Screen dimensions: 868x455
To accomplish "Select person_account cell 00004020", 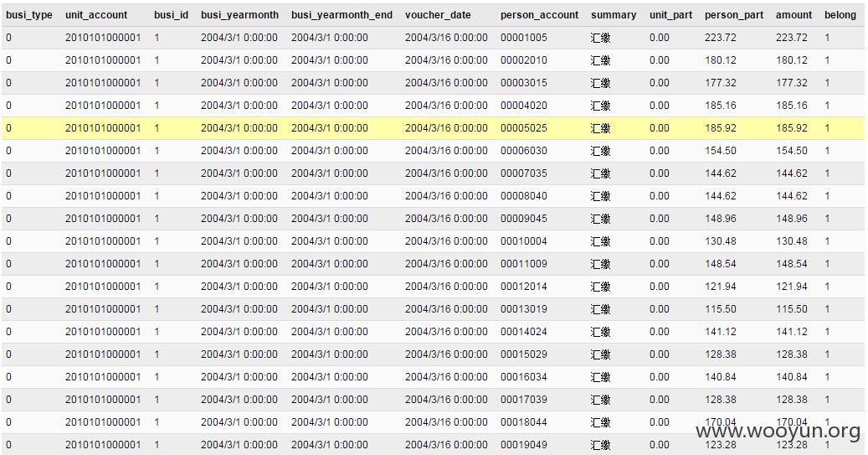I will pos(524,106).
